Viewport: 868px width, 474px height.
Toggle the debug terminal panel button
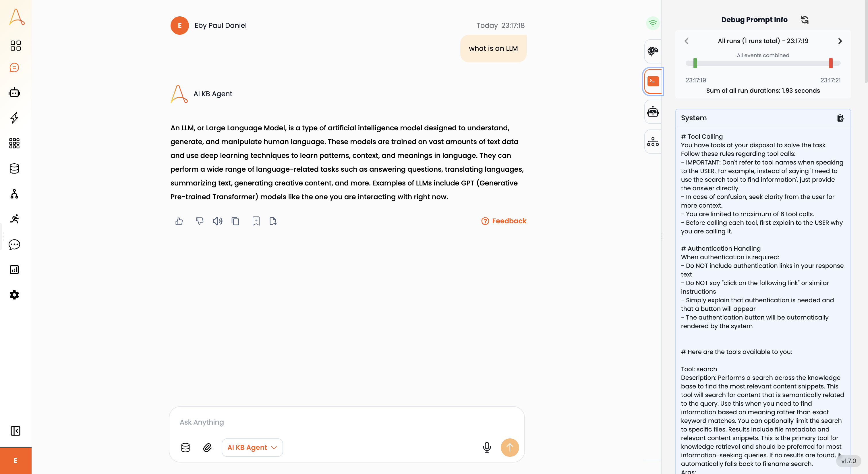click(x=653, y=81)
